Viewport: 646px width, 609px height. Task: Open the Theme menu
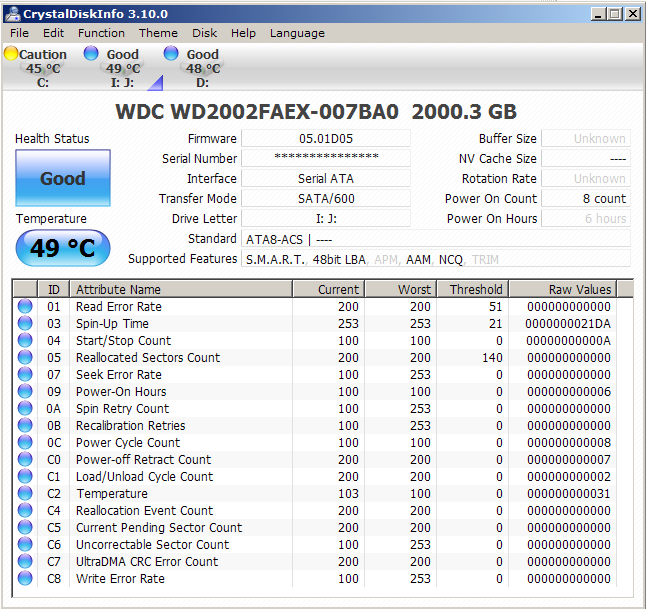click(x=158, y=33)
